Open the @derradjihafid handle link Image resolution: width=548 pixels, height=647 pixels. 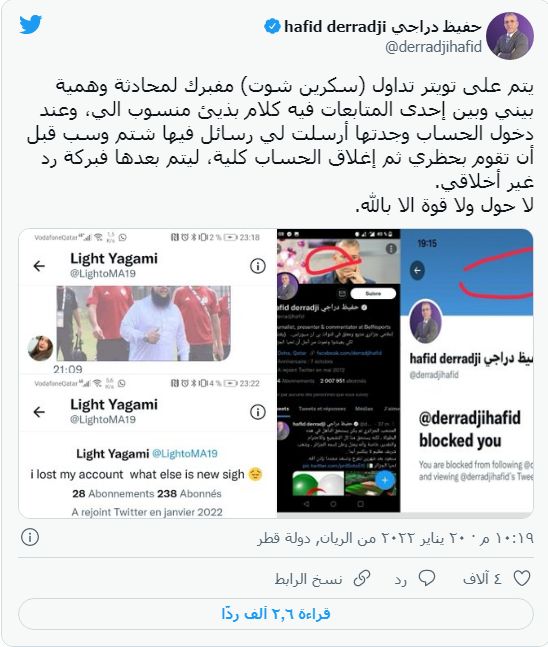[433, 47]
